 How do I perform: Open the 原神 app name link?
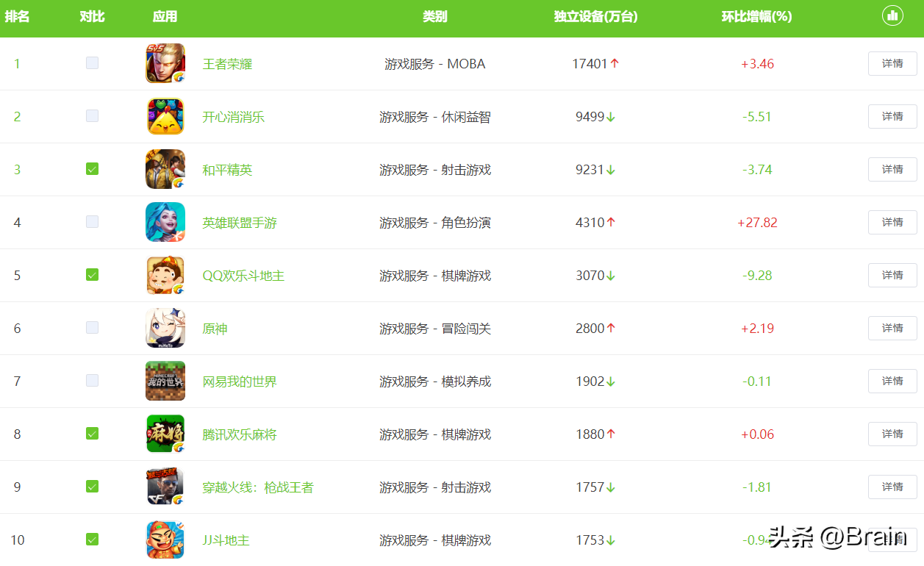pyautogui.click(x=215, y=329)
